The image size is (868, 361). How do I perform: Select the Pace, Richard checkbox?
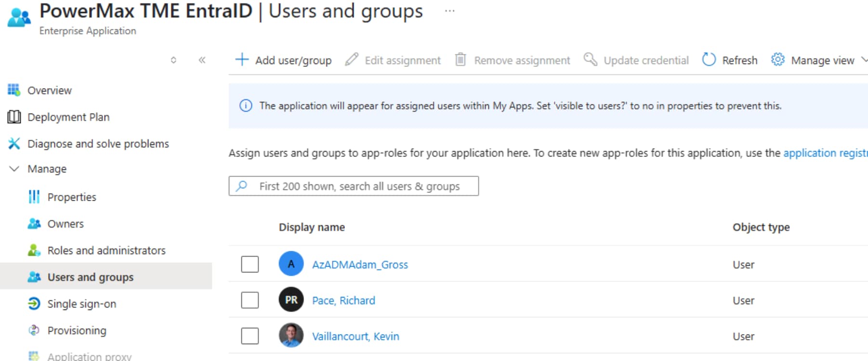250,300
